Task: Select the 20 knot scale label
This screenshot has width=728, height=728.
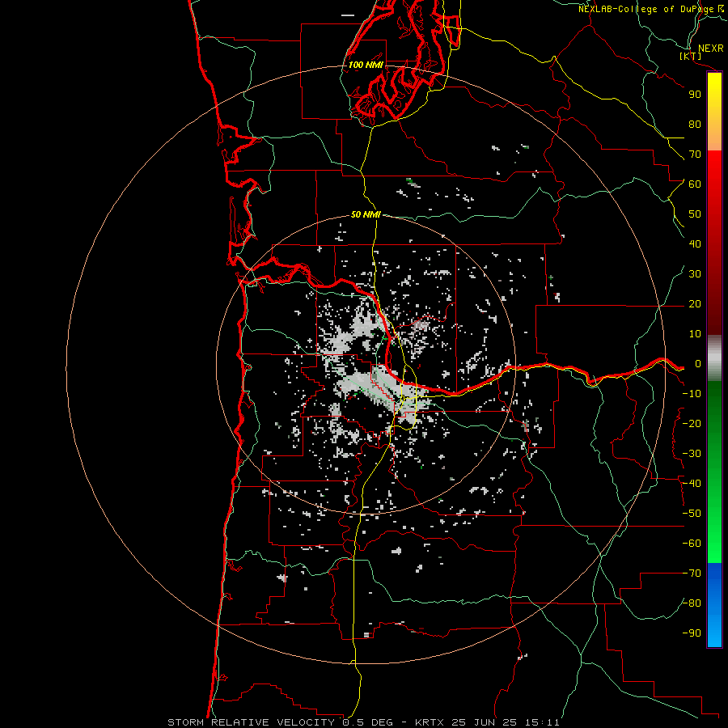Action: [x=695, y=303]
